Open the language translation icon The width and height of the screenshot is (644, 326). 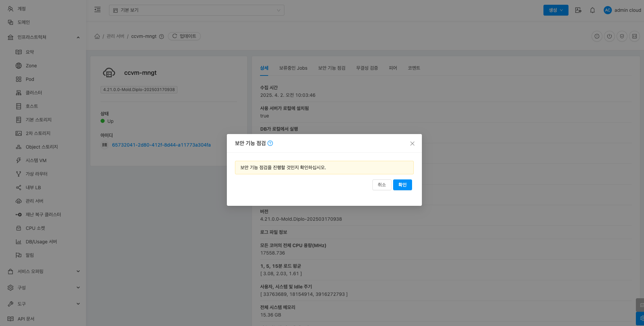578,10
